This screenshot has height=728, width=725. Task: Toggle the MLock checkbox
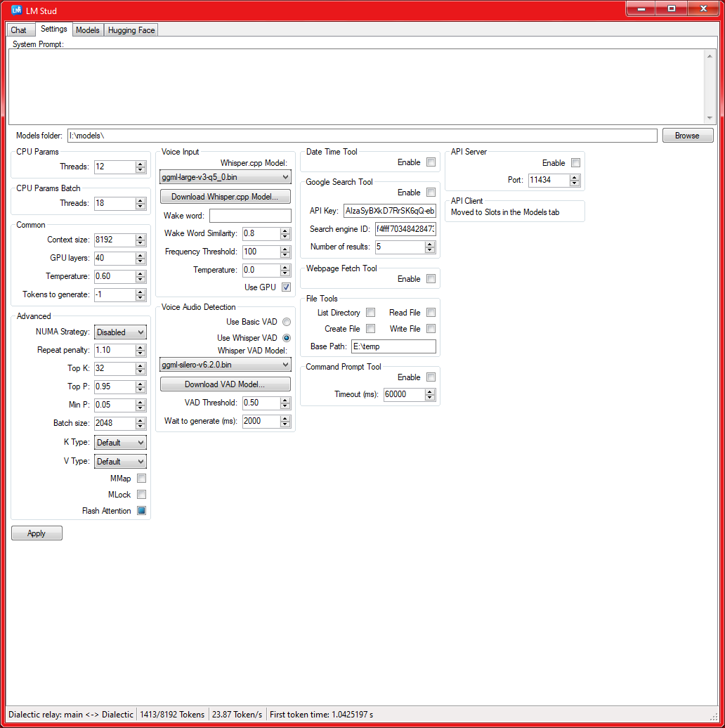pyautogui.click(x=142, y=495)
